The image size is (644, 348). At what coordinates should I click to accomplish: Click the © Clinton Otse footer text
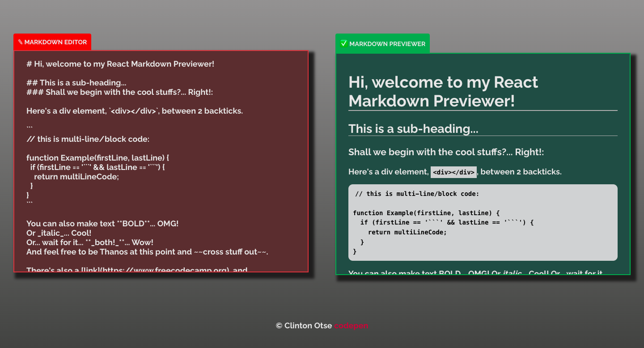(x=304, y=326)
